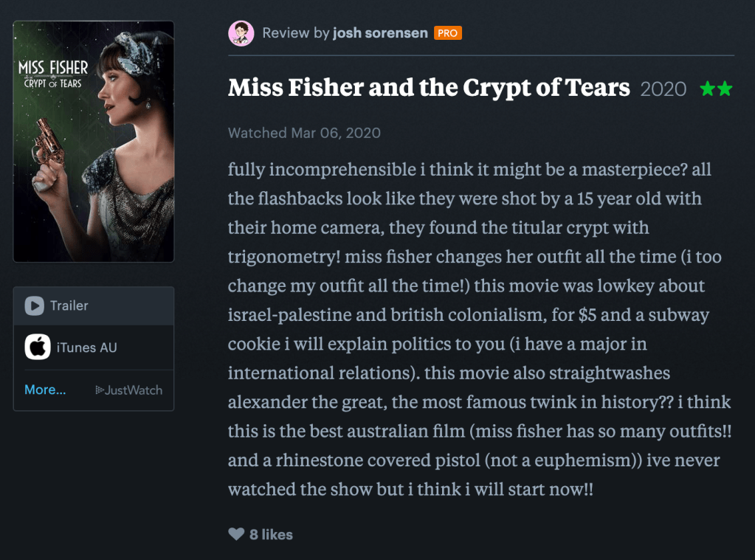Viewport: 755px width, 560px height.
Task: Click the orange PRO badge
Action: pyautogui.click(x=447, y=33)
